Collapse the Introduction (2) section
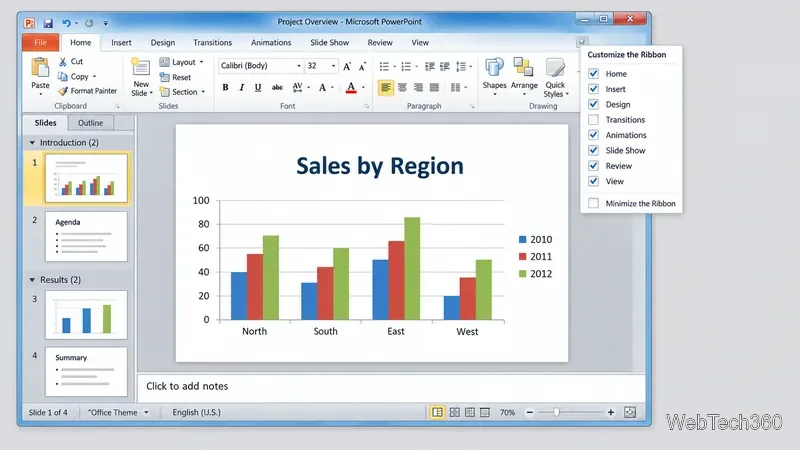 click(32, 142)
